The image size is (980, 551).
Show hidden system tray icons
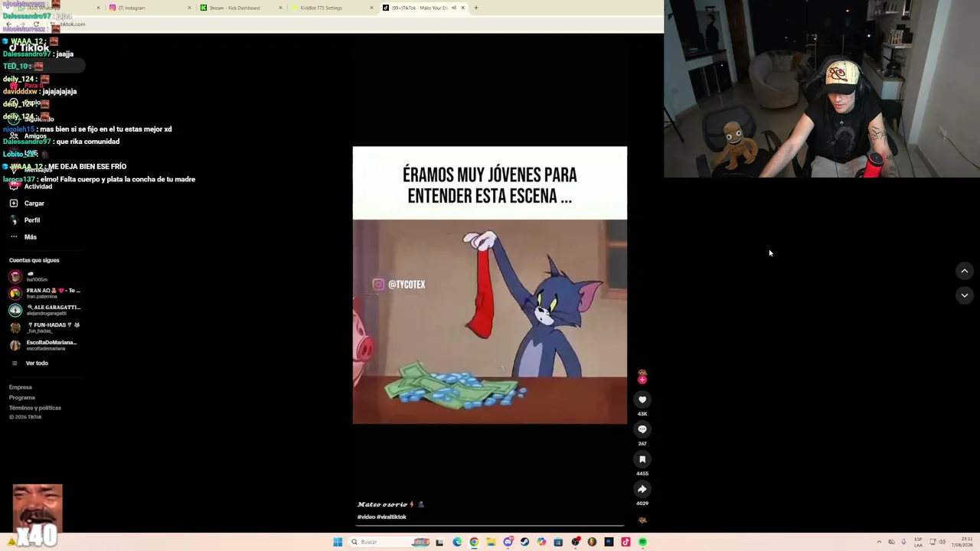879,542
